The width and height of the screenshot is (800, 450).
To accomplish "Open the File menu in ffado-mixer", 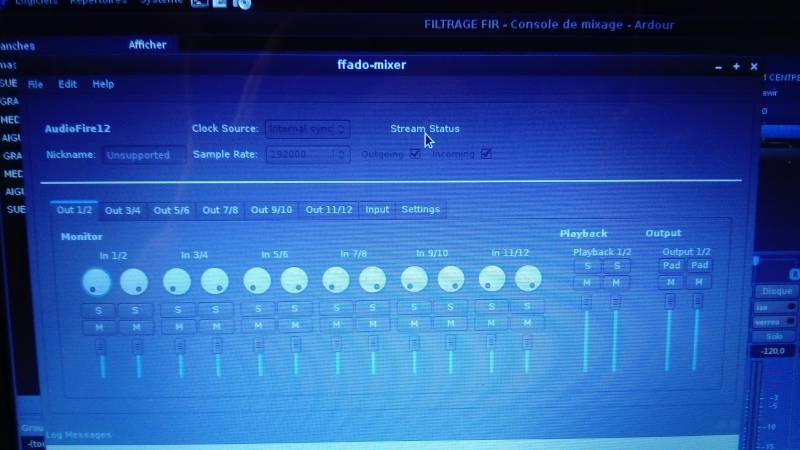I will 35,84.
